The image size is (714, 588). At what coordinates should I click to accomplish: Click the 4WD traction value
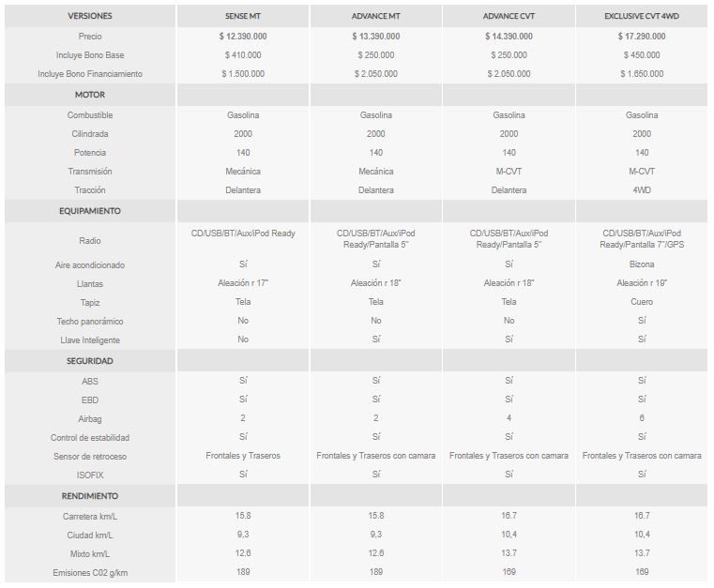tap(642, 190)
